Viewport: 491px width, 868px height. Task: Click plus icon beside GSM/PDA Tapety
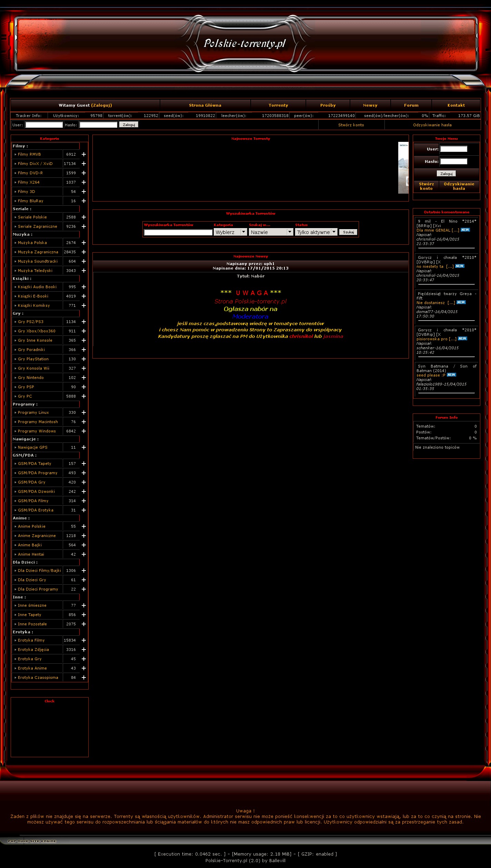tap(84, 464)
